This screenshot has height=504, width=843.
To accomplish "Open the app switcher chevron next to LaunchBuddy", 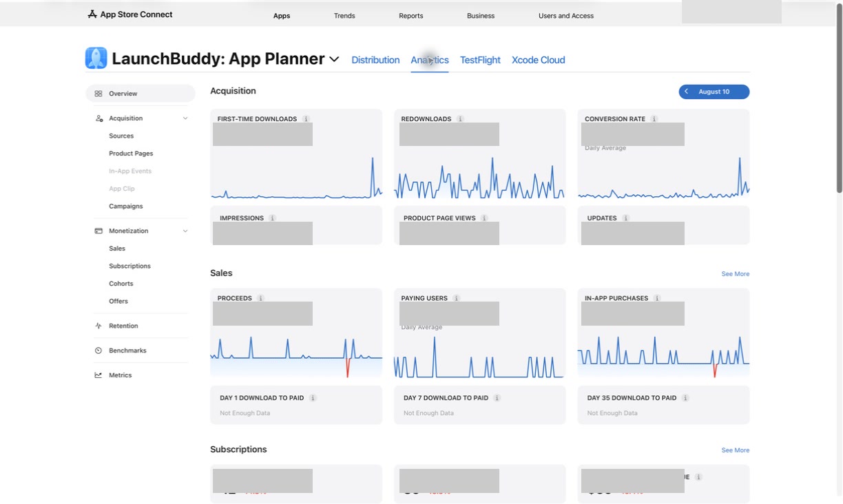I will (334, 60).
